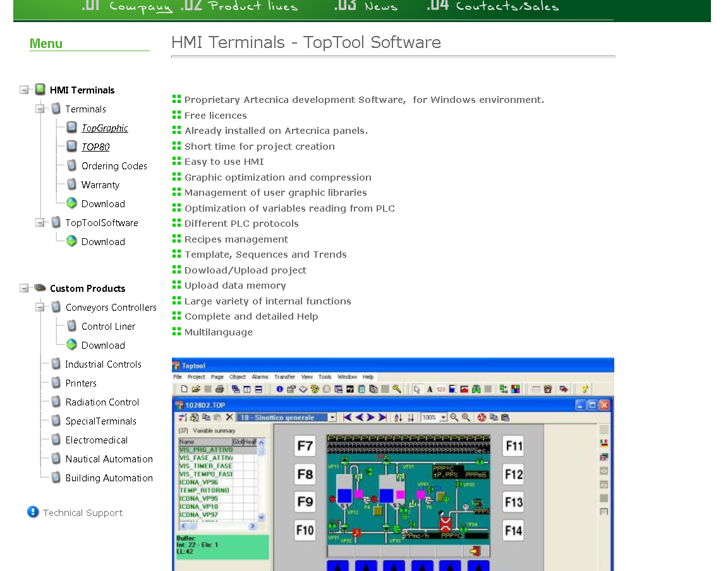Click the icon beside TopToolSoftware
728x571 pixels.
(56, 222)
